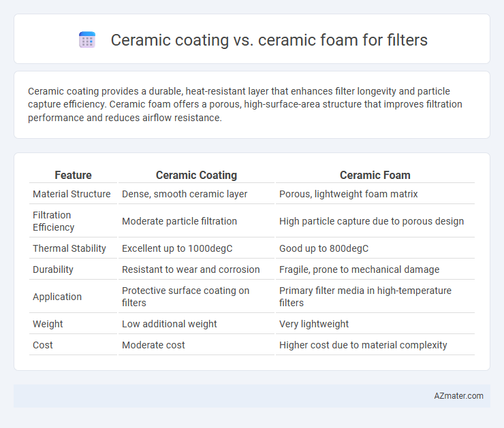Click the 'Moderate cost' cell
504x428 pixels.
(x=153, y=345)
